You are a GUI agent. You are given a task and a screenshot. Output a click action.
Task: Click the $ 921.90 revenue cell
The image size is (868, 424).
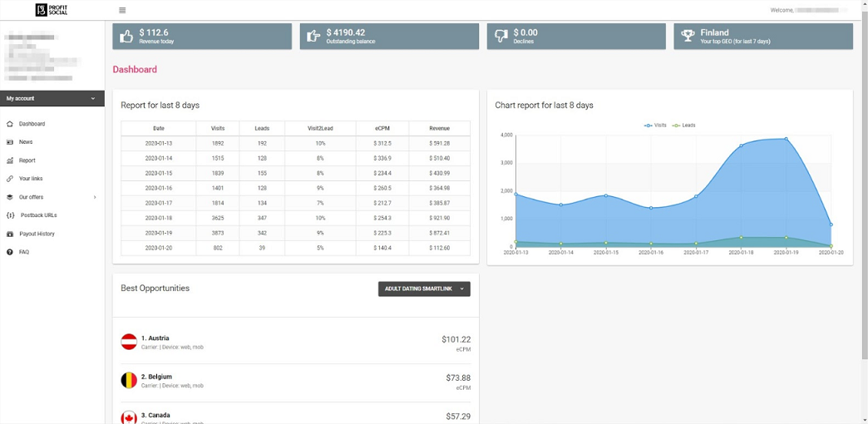pyautogui.click(x=440, y=218)
